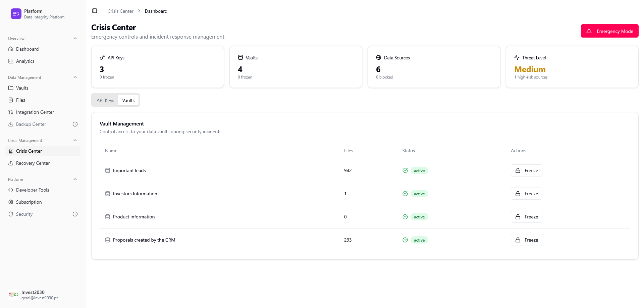Screen dimensions: 644x308
Task: Click the Platform purple logo icon
Action: click(x=16, y=14)
